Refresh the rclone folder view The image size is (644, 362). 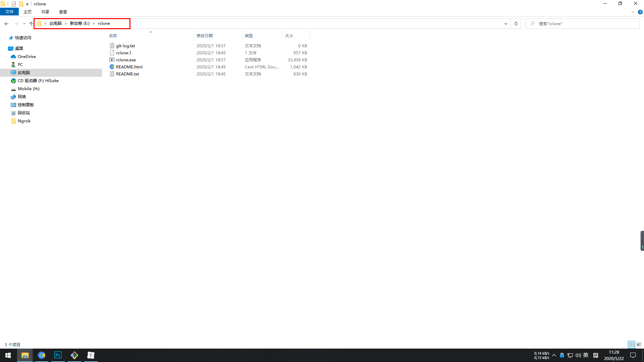coord(516,23)
